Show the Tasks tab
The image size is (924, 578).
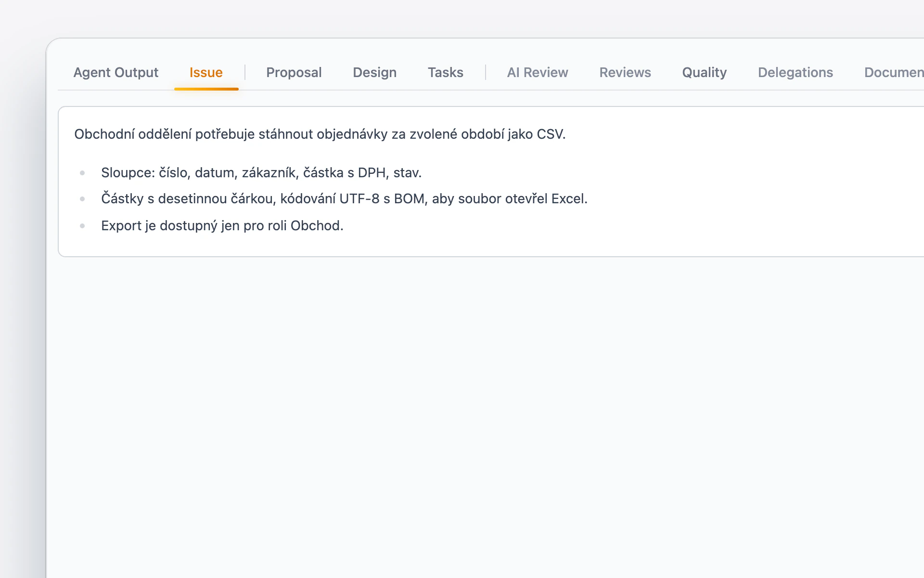[x=445, y=72]
